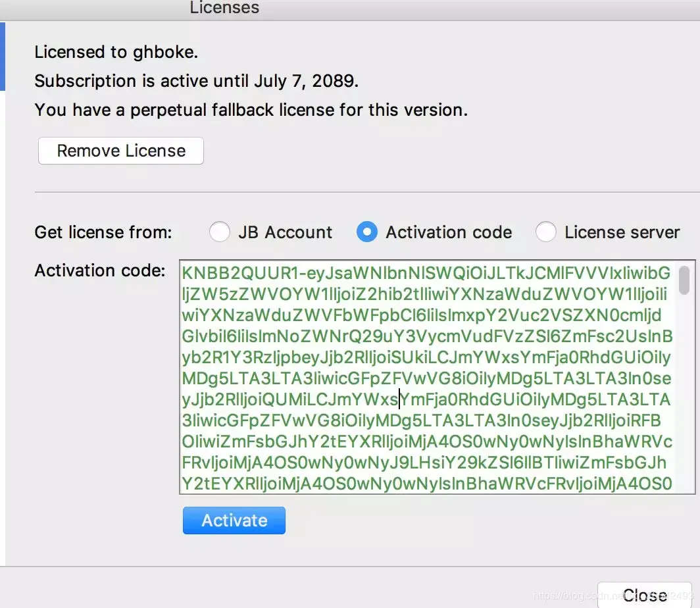Switch license source to License server
The image size is (700, 608).
point(546,232)
